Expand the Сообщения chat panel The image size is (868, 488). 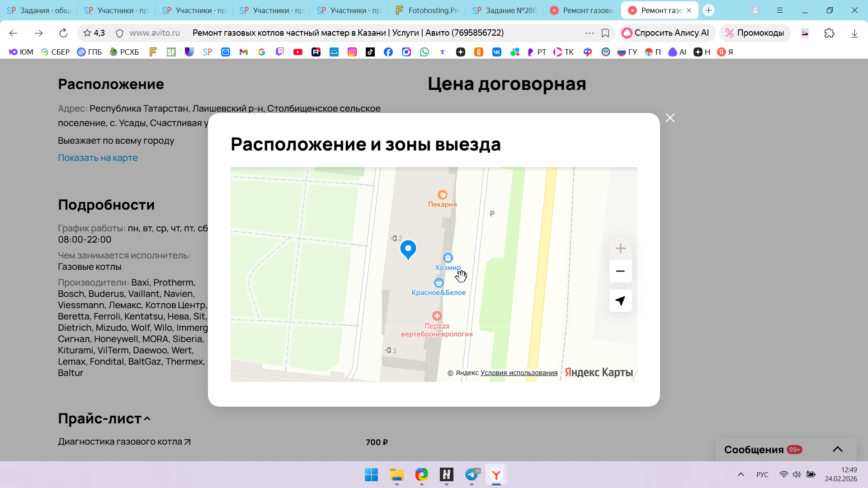[837, 449]
